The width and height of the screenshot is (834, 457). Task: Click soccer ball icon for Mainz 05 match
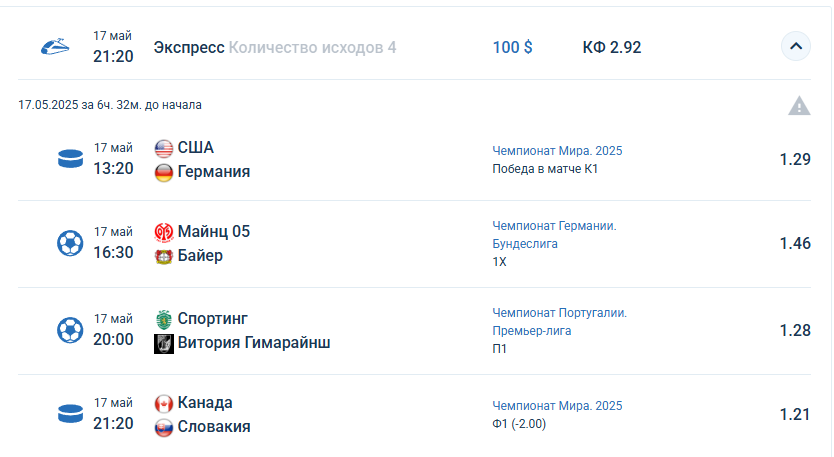click(70, 243)
